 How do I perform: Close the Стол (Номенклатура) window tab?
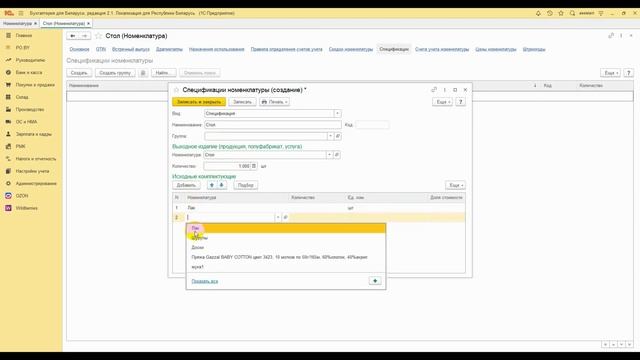(89, 24)
